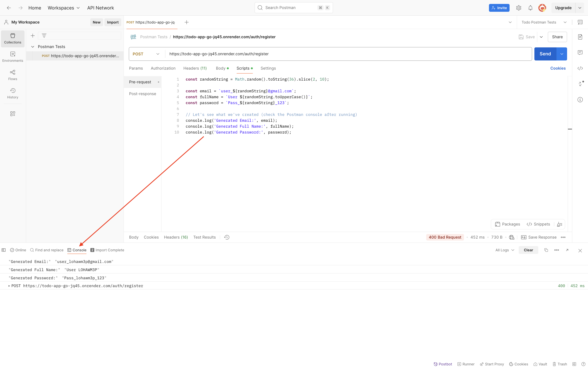Image resolution: width=588 pixels, height=368 pixels.
Task: Open Vault in the status bar
Action: pyautogui.click(x=540, y=364)
